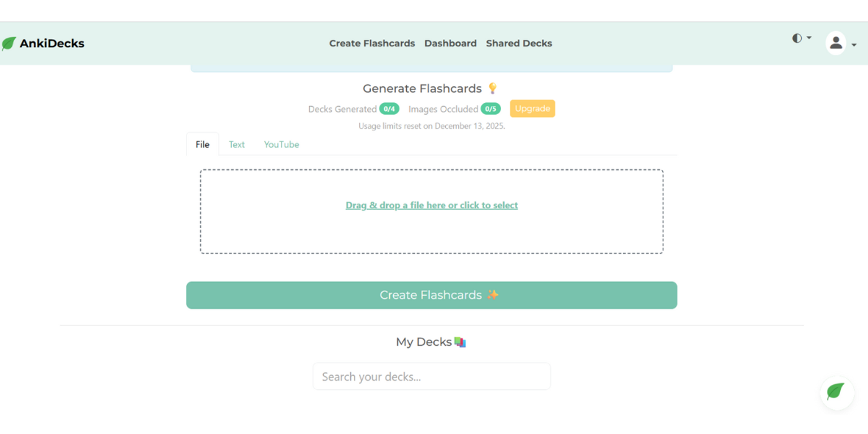Switch to the Text input tab

point(236,144)
